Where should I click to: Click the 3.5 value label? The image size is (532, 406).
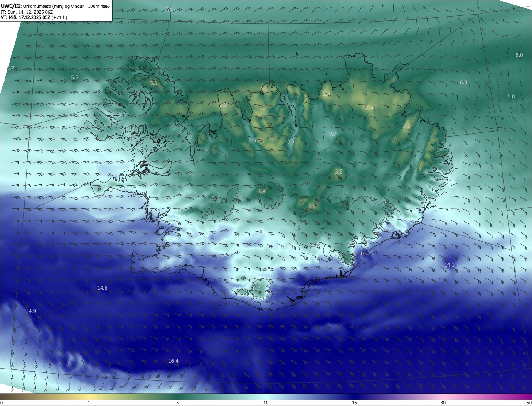click(339, 172)
